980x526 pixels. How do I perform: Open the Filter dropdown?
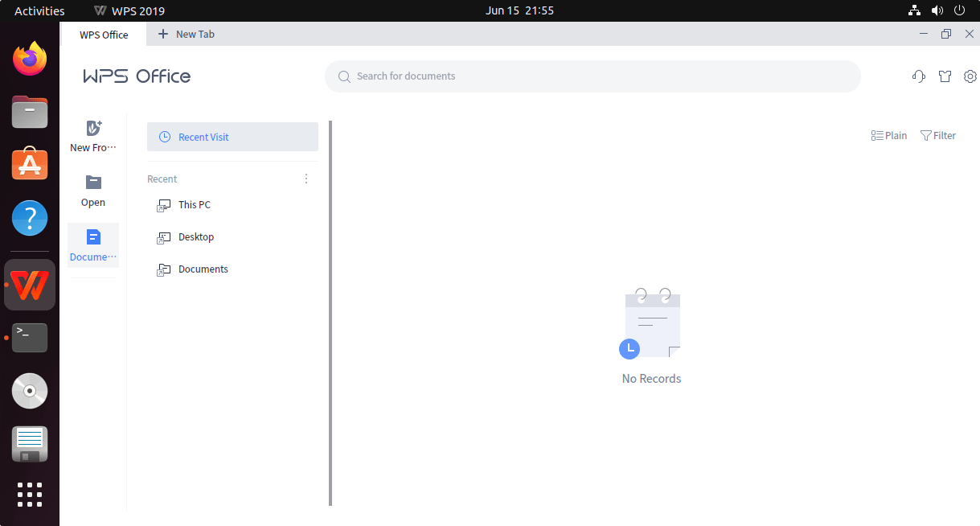[x=937, y=136]
